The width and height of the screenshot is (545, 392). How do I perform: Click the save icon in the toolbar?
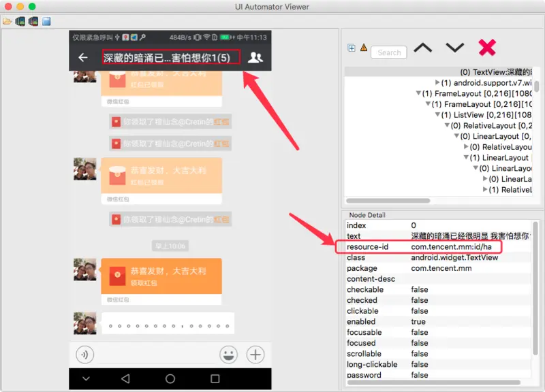click(x=46, y=22)
